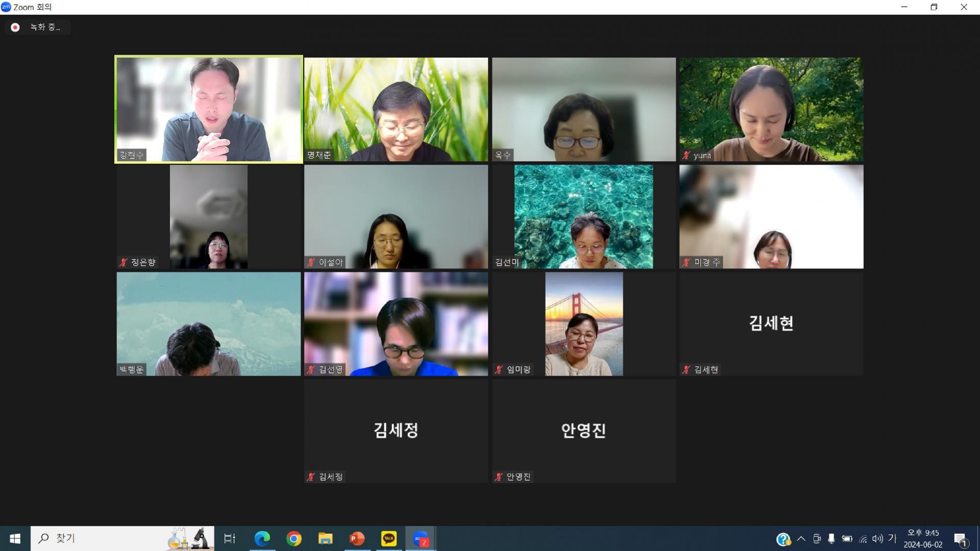
Task: Launch PowerPoint from the taskbar
Action: 357,539
